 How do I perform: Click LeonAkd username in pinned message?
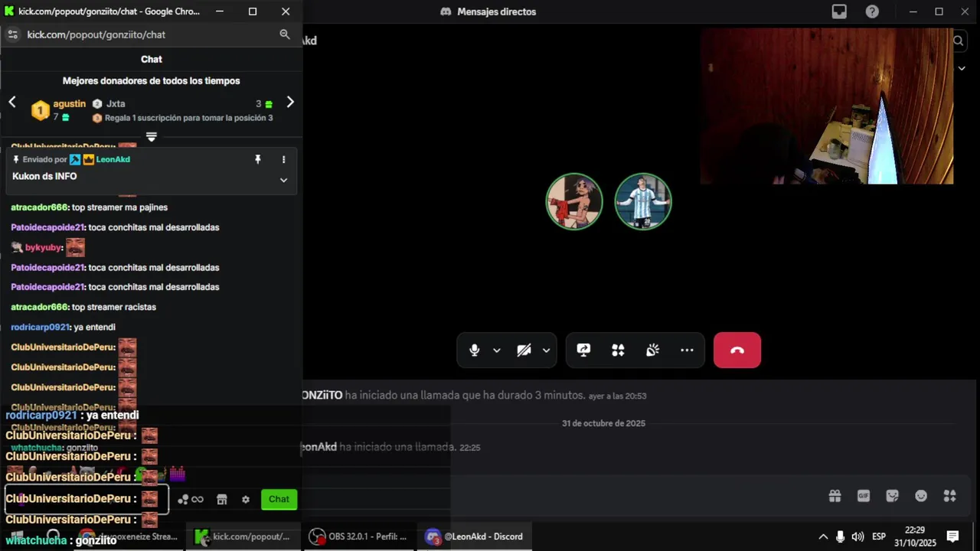113,159
